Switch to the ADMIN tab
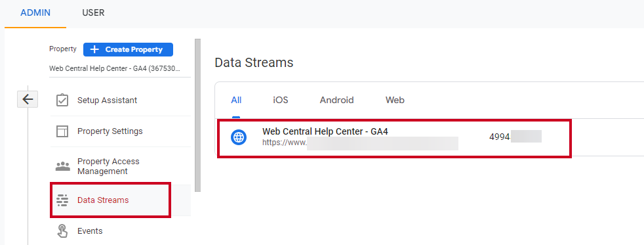The height and width of the screenshot is (245, 644). click(35, 12)
